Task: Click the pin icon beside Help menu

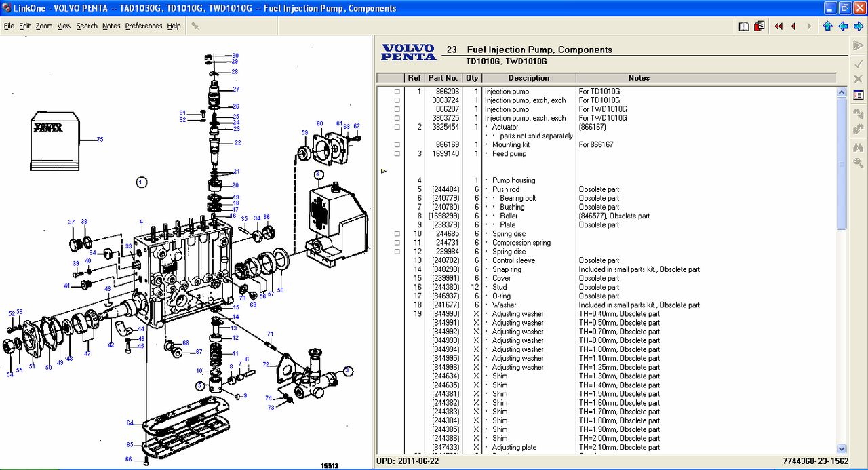Action: (x=195, y=26)
